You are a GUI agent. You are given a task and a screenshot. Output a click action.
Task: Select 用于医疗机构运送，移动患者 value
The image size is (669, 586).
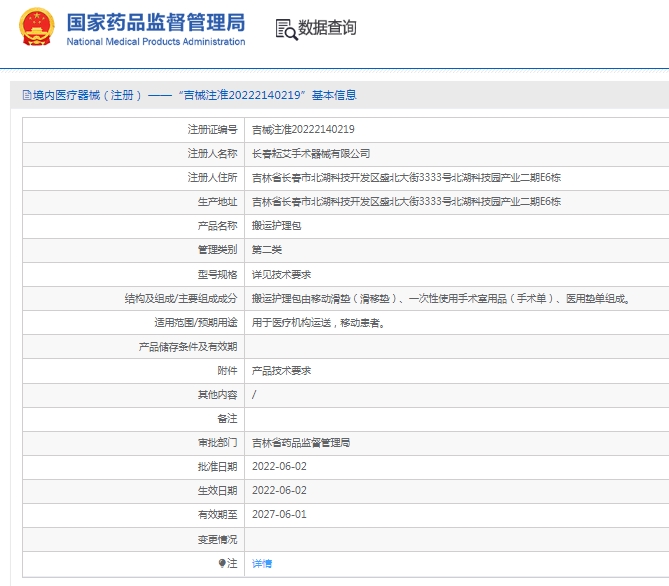319,323
